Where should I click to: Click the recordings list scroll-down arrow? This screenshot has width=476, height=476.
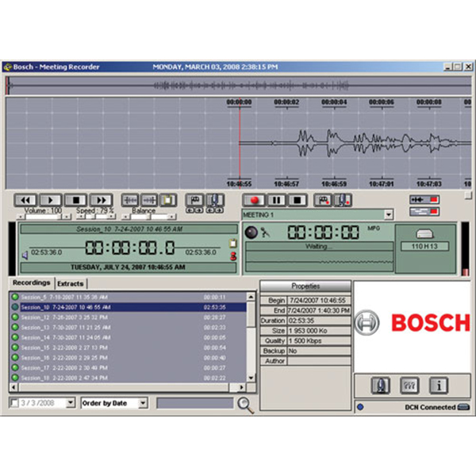251,378
